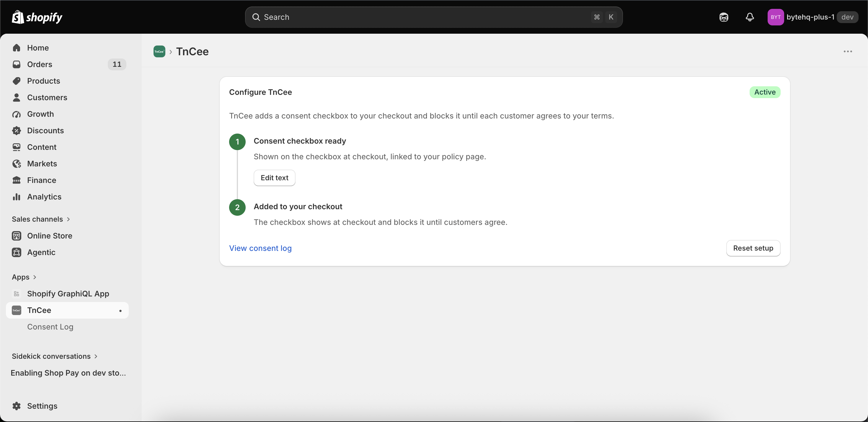Screen dimensions: 868x422
Task: Click the Home icon in sidebar
Action: click(17, 48)
